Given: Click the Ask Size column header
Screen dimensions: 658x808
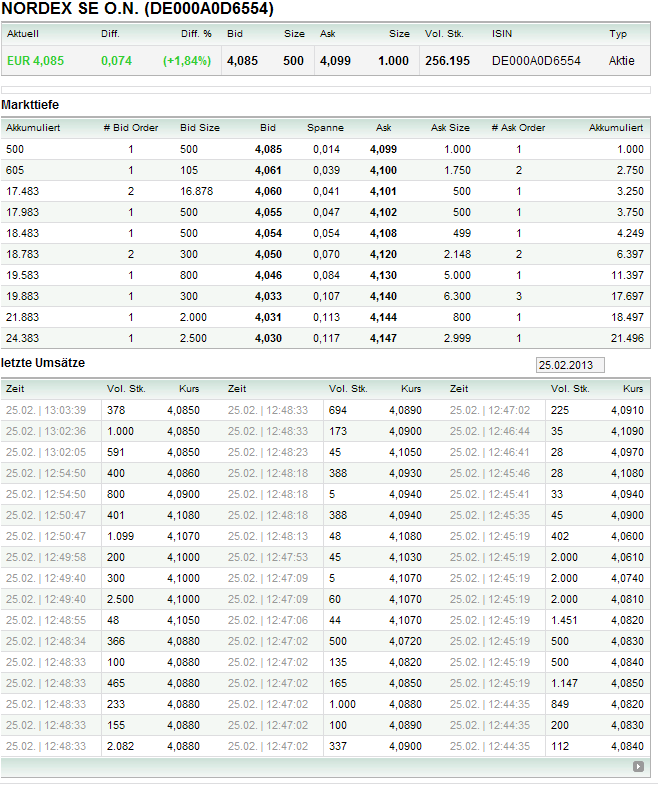Looking at the screenshot, I should click(x=450, y=128).
